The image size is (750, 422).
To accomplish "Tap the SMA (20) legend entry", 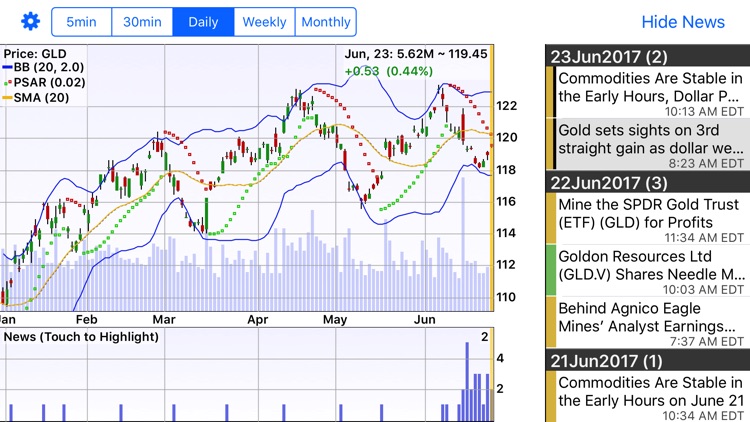I will pos(36,98).
